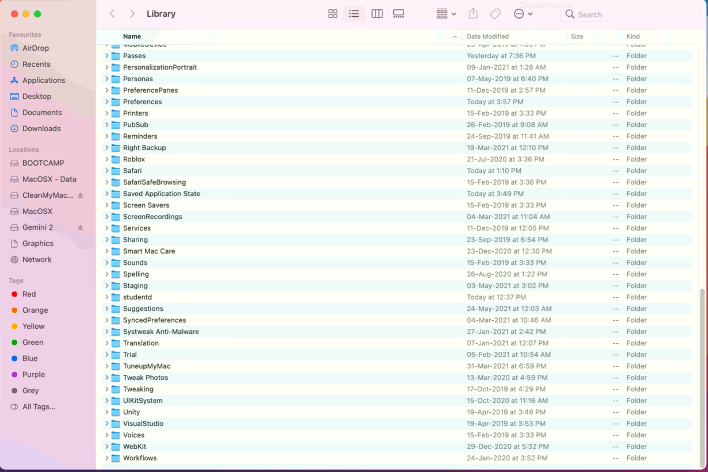
Task: Expand the Systweak Anti-Malware folder
Action: [107, 332]
